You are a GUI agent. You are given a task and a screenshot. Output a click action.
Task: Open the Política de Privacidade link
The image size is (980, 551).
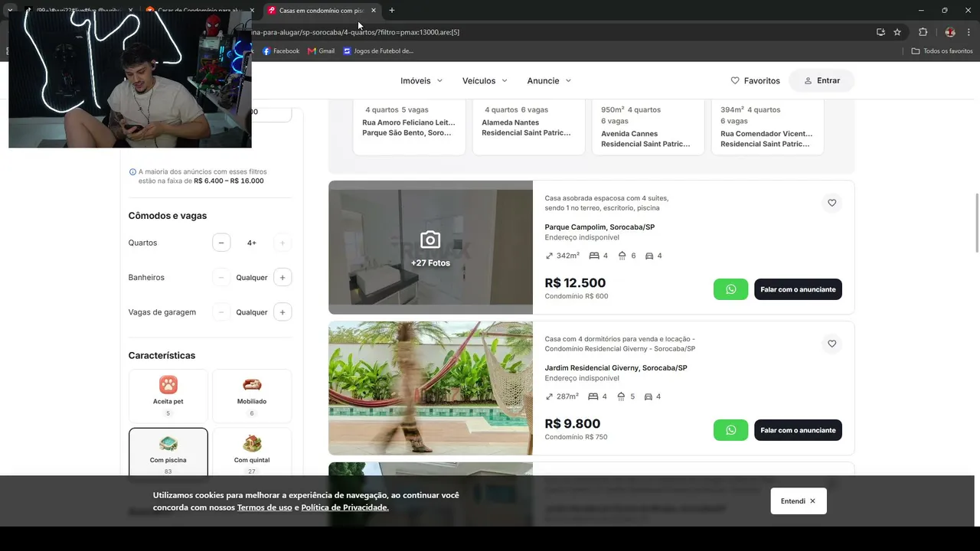[x=345, y=507]
